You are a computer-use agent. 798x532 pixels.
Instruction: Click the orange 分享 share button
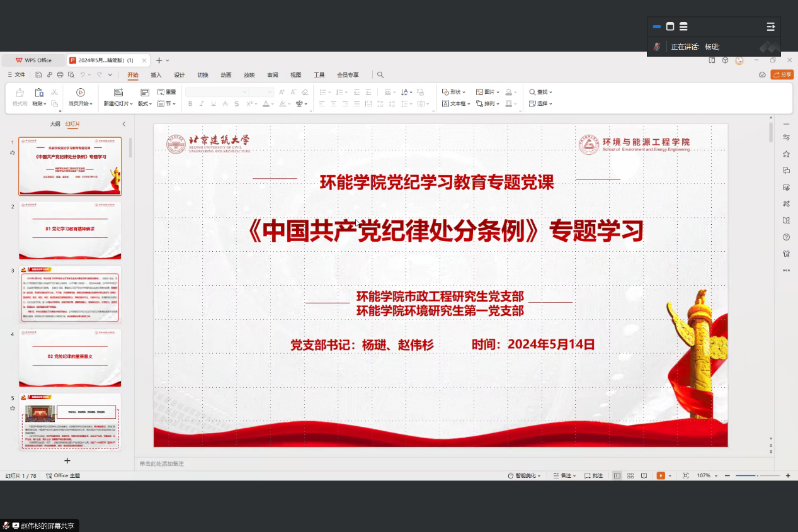(x=783, y=74)
